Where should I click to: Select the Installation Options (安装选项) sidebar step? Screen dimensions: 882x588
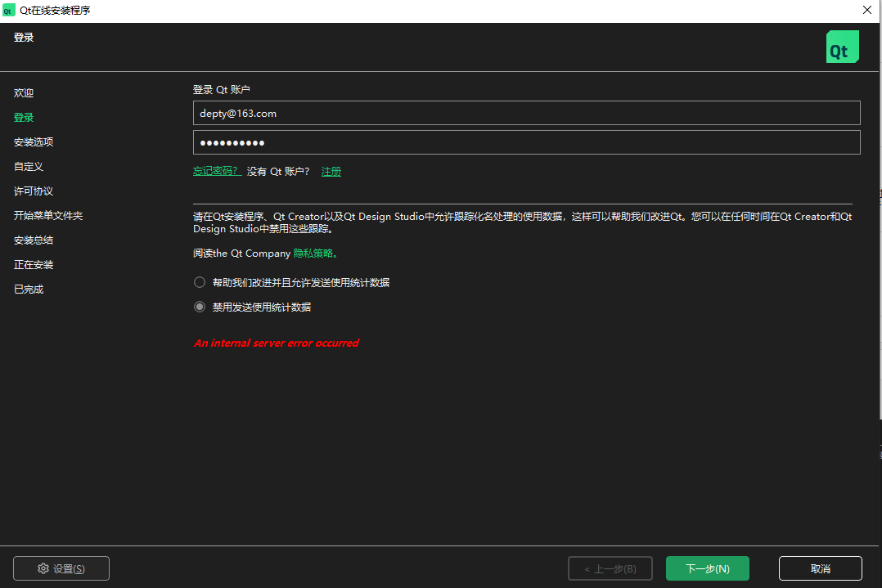34,142
